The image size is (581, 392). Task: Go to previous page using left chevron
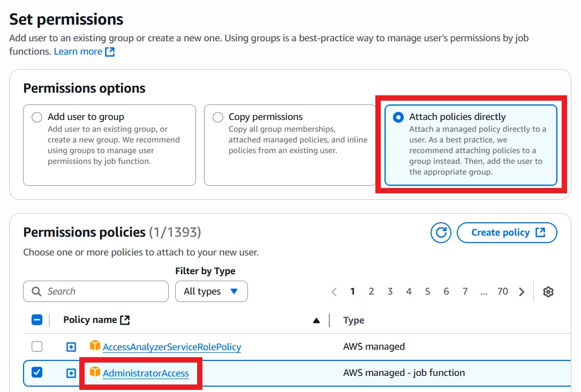(x=334, y=292)
